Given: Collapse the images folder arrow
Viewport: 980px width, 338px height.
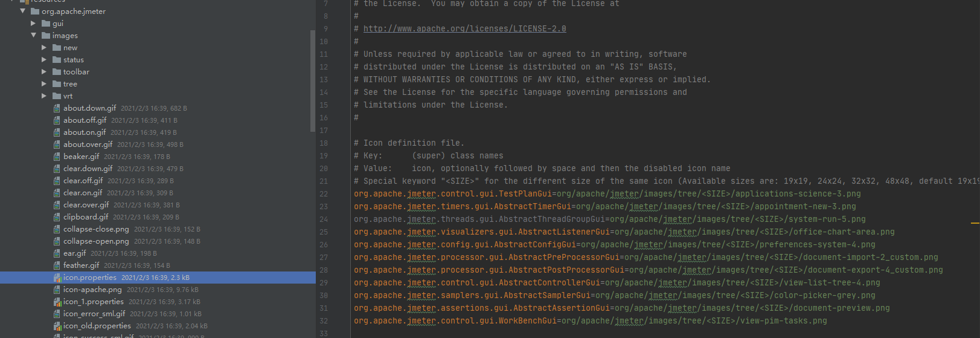Looking at the screenshot, I should (34, 35).
